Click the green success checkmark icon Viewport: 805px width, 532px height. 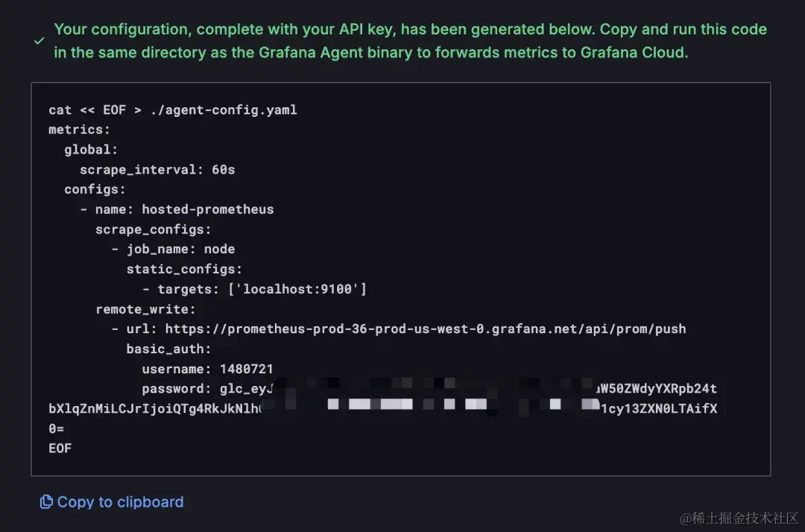[39, 41]
